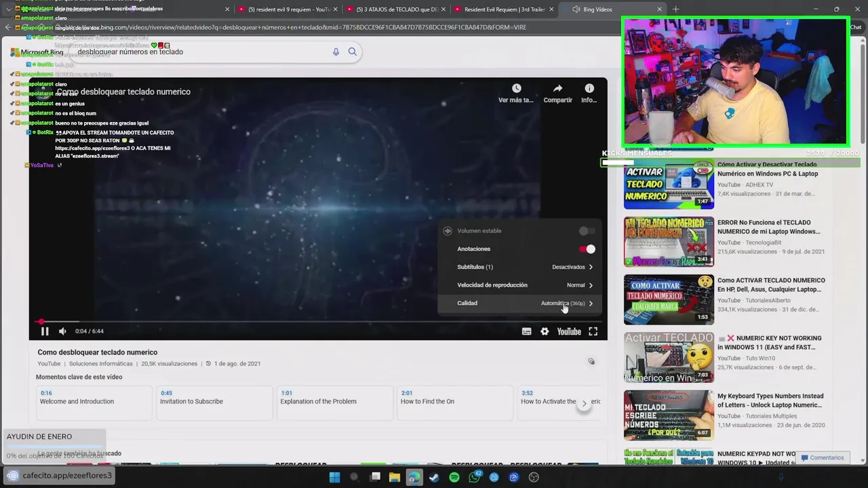
Task: Jump to 0:45 Invitation to Subscribe
Action: (214, 403)
